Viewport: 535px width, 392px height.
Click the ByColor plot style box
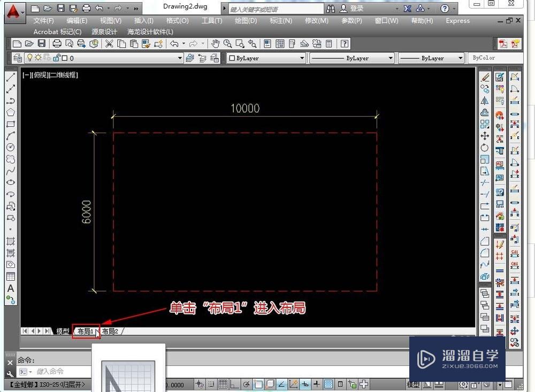click(495, 58)
